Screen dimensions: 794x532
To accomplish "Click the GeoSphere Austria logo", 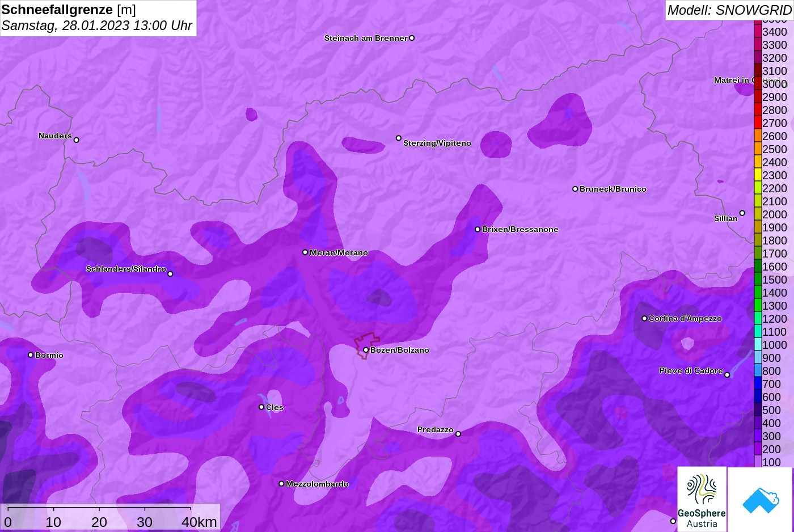I will [x=702, y=499].
